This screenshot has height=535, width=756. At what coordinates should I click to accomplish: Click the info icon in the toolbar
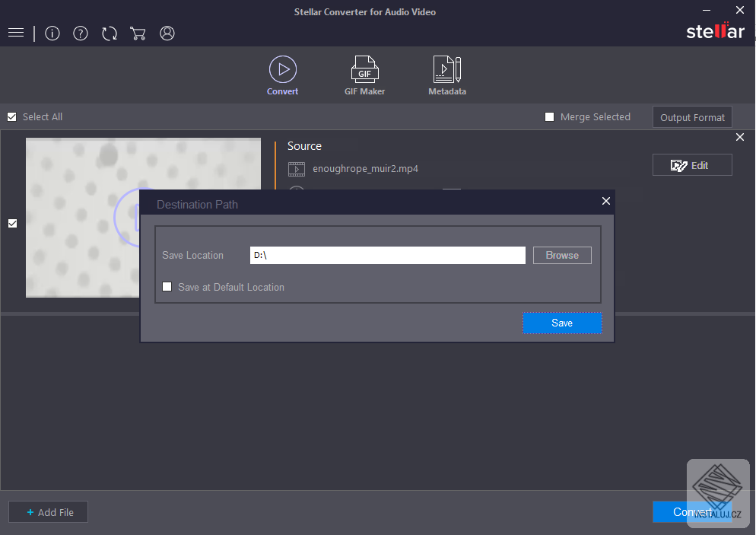[52, 33]
